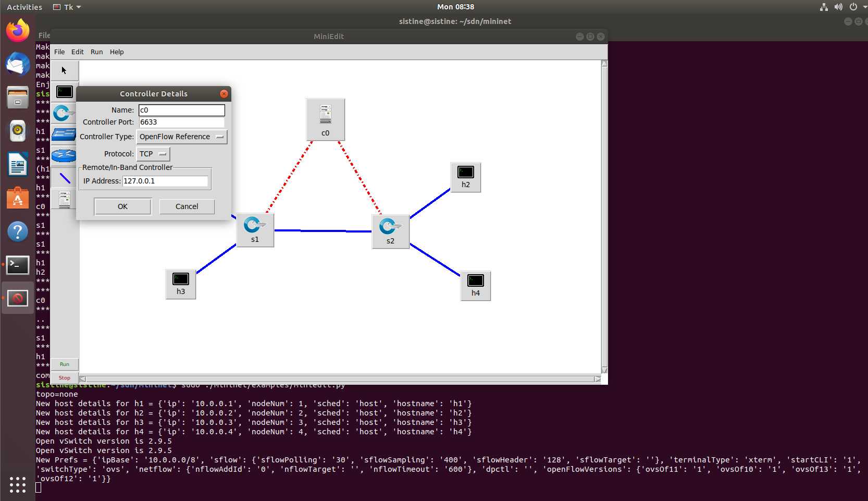Click the MiniEdit vertical scrollbar
This screenshot has height=501, width=868.
click(604, 216)
